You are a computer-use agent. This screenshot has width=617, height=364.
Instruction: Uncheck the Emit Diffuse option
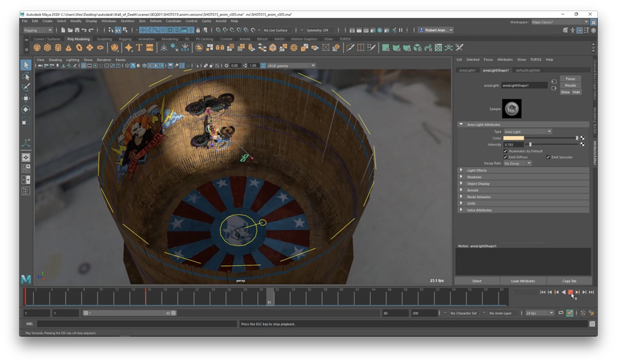pos(505,157)
